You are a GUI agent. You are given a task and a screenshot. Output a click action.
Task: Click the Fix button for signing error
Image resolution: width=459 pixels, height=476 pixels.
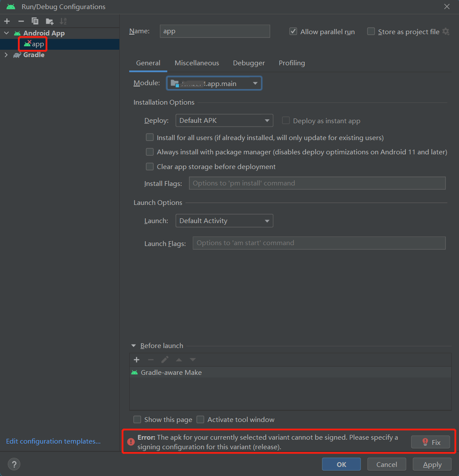(430, 442)
